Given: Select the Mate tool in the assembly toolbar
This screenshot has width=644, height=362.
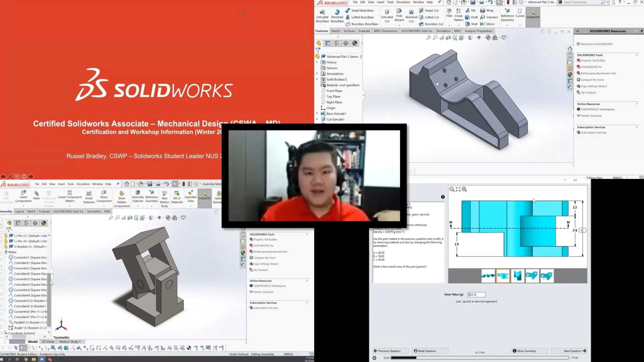Looking at the screenshot, I should point(36,196).
